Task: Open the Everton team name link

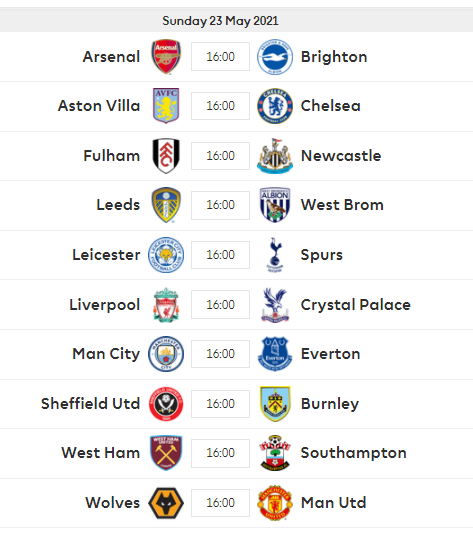Action: click(330, 354)
